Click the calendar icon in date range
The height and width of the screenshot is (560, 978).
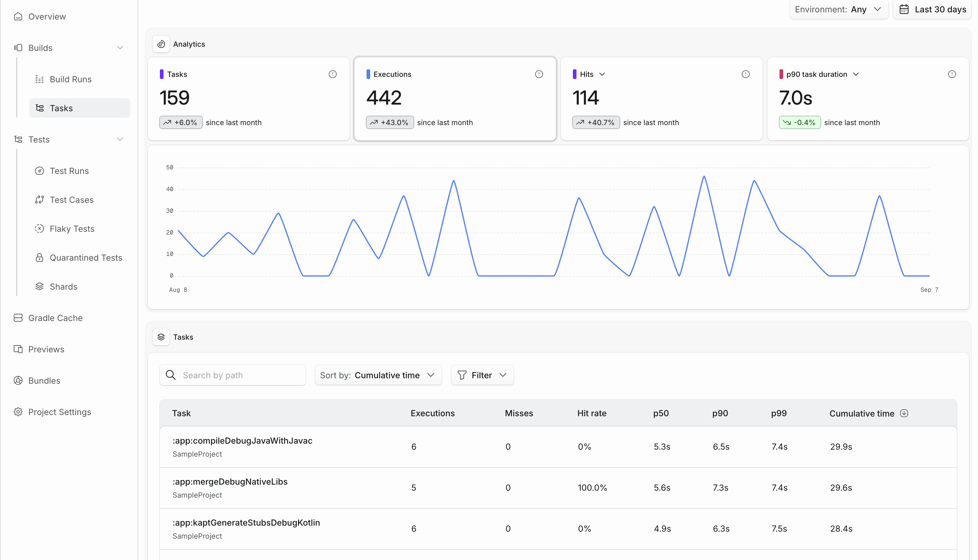pos(904,9)
